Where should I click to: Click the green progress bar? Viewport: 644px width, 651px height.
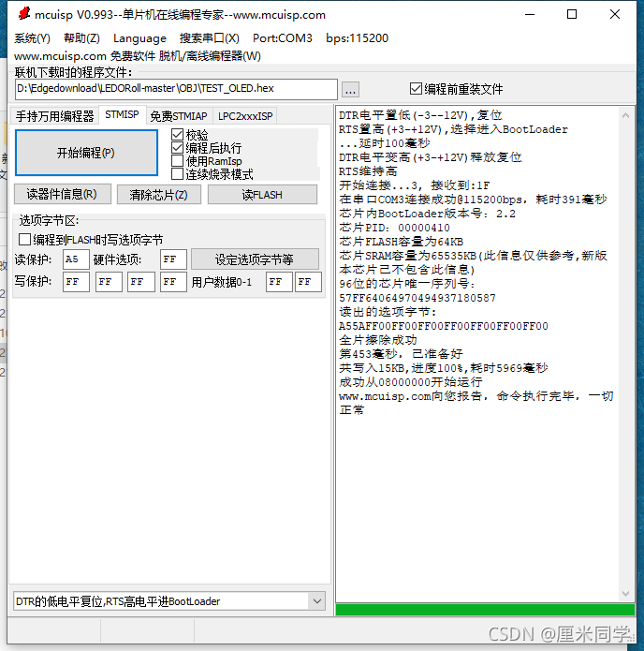tap(485, 610)
